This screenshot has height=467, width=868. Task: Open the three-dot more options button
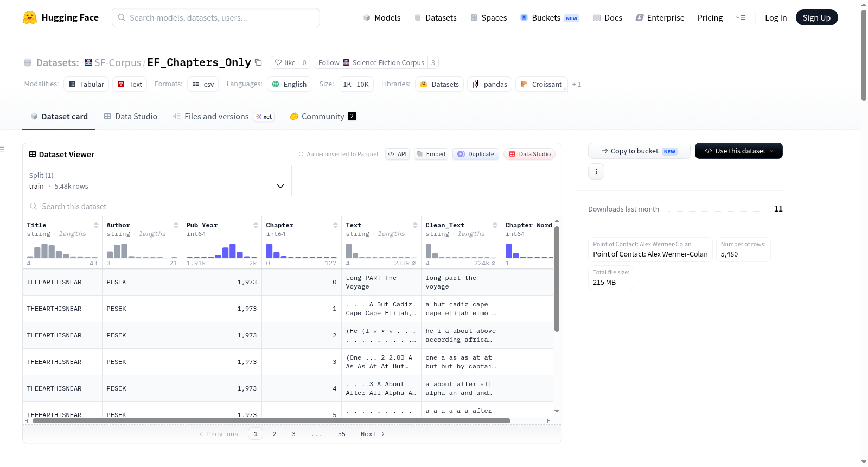tap(596, 171)
